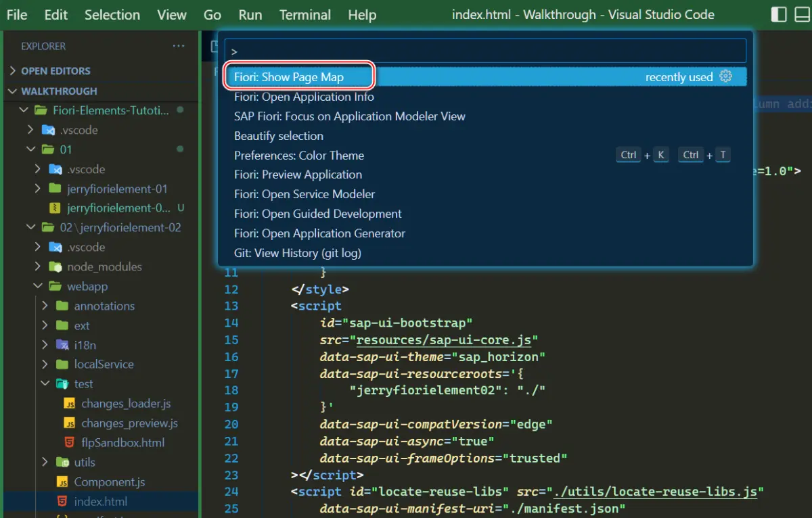Click the open test folder icon
812x518 pixels.
(x=62, y=384)
